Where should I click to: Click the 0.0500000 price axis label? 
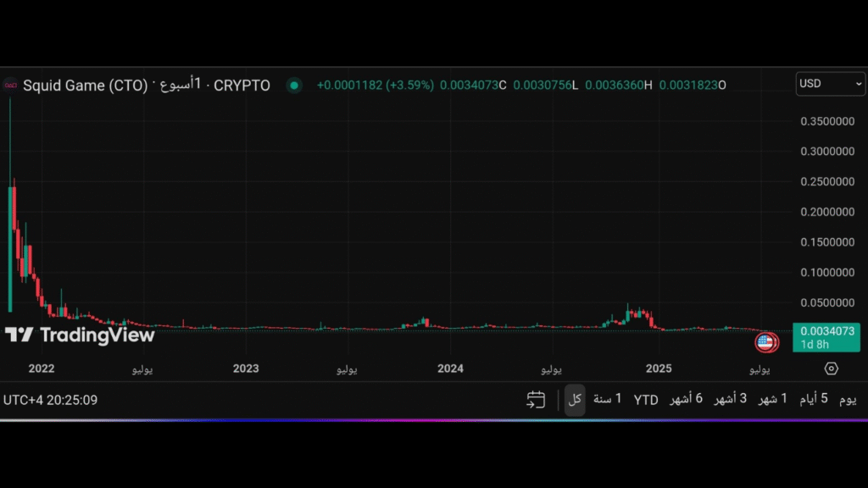(827, 302)
